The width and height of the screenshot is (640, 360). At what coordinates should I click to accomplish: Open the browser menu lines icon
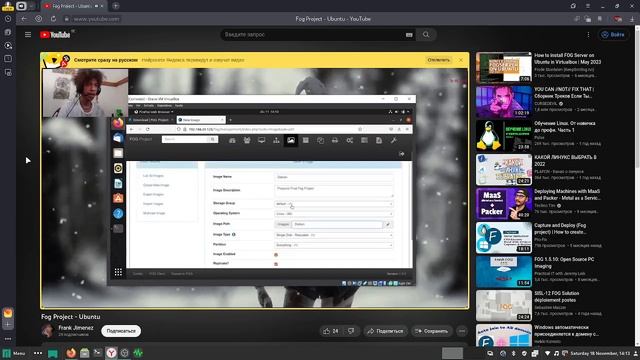pyautogui.click(x=588, y=6)
